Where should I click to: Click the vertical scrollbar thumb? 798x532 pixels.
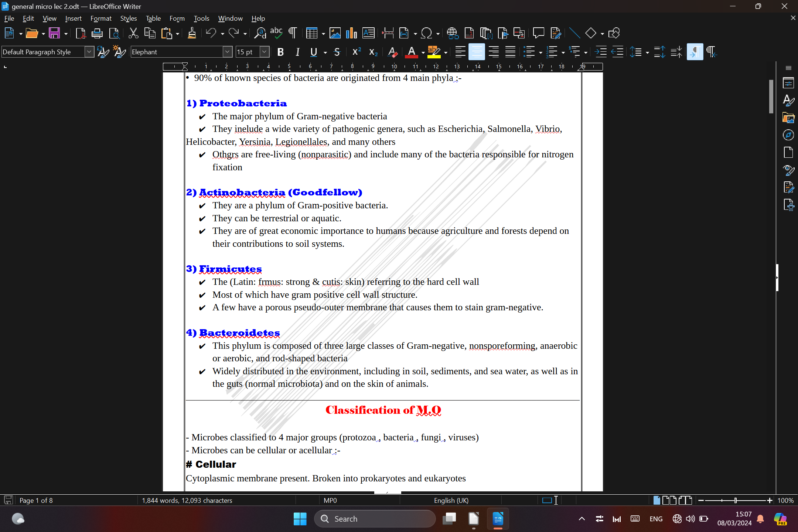[771, 97]
